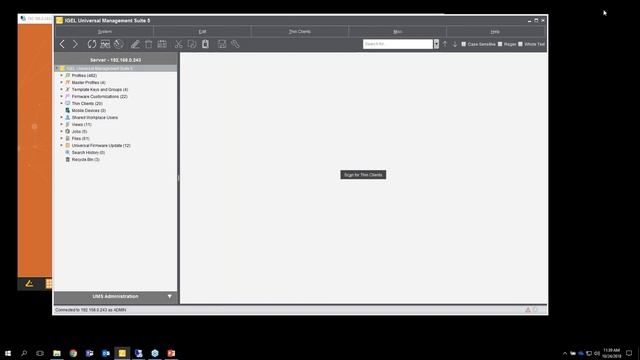Open Windows taskbar search
Screen dimensions: 640x360
coord(24,353)
